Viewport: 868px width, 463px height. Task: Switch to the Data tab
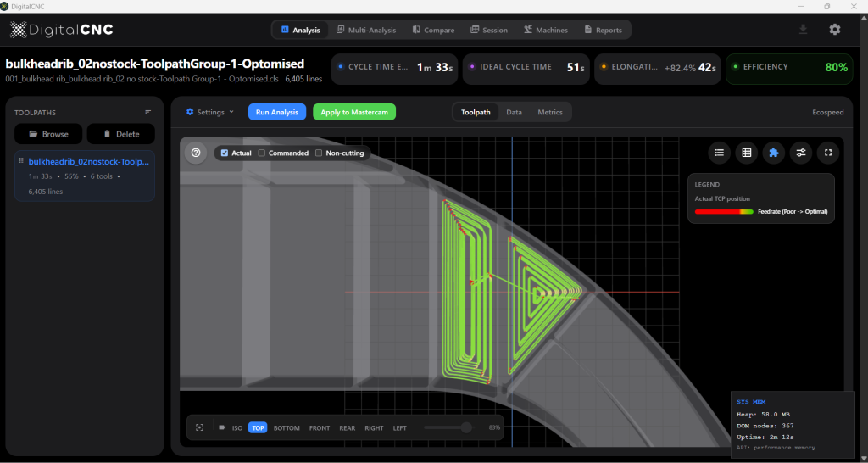tap(514, 112)
